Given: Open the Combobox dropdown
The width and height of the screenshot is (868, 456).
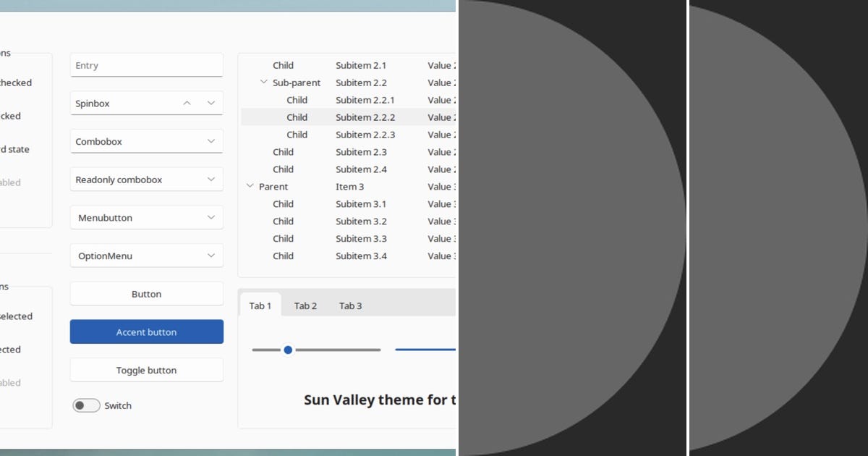Looking at the screenshot, I should (211, 141).
